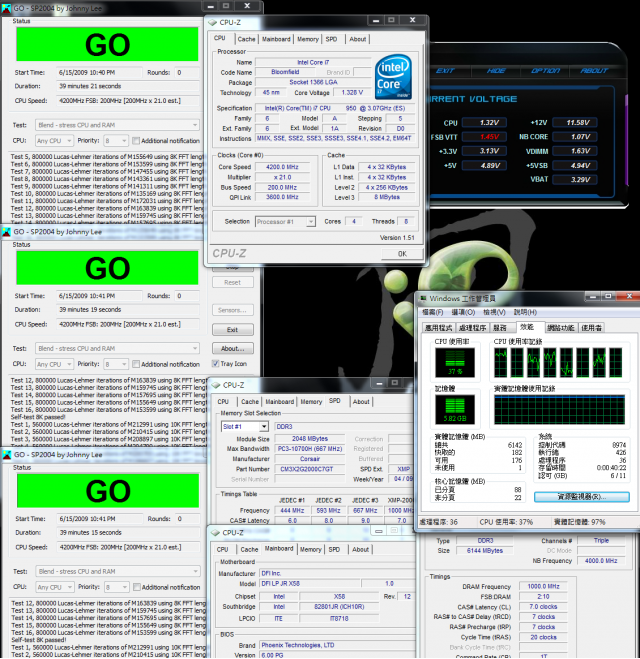Click Exit button in SP2004 window
Image resolution: width=640 pixels, height=659 pixels.
click(232, 330)
